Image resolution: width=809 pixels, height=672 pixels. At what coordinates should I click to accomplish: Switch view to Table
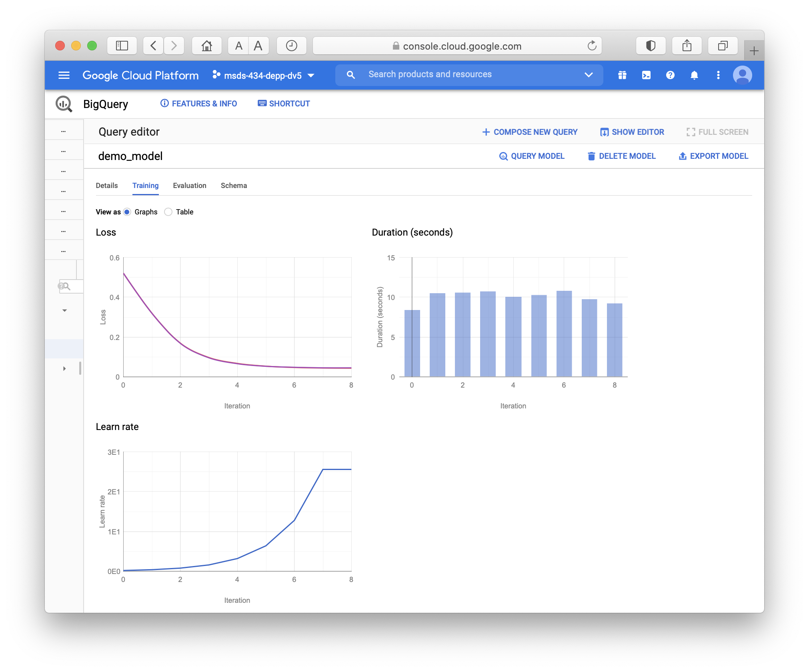point(168,212)
